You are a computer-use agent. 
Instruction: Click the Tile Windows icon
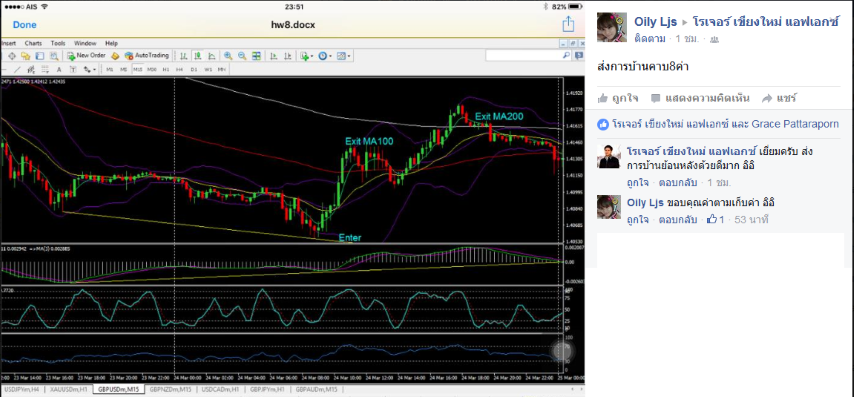(x=256, y=56)
